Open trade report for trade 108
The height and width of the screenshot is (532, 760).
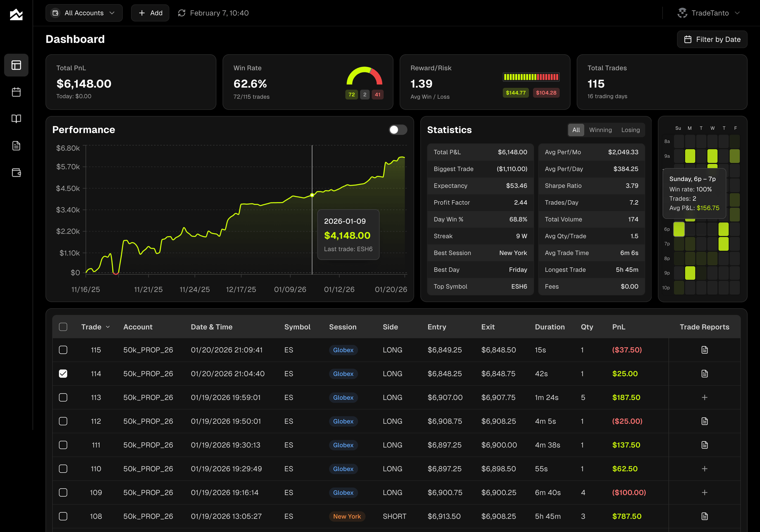704,516
